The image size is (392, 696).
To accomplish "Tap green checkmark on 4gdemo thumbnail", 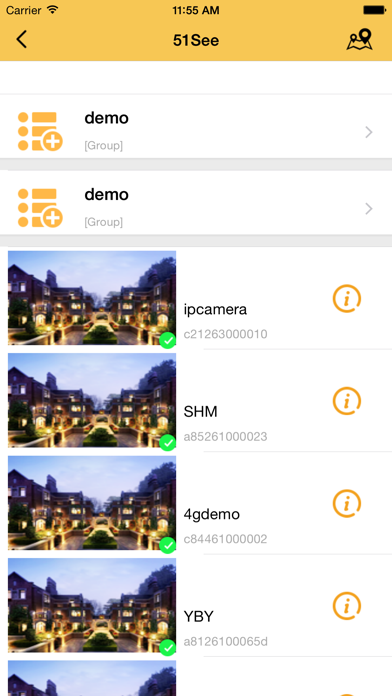I will coord(168,546).
